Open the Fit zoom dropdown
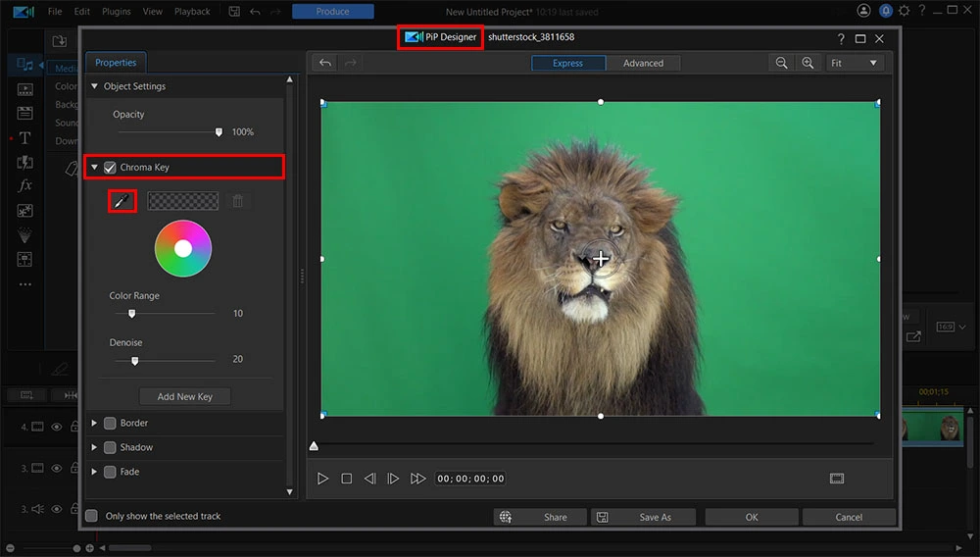The image size is (980, 557). click(x=855, y=63)
